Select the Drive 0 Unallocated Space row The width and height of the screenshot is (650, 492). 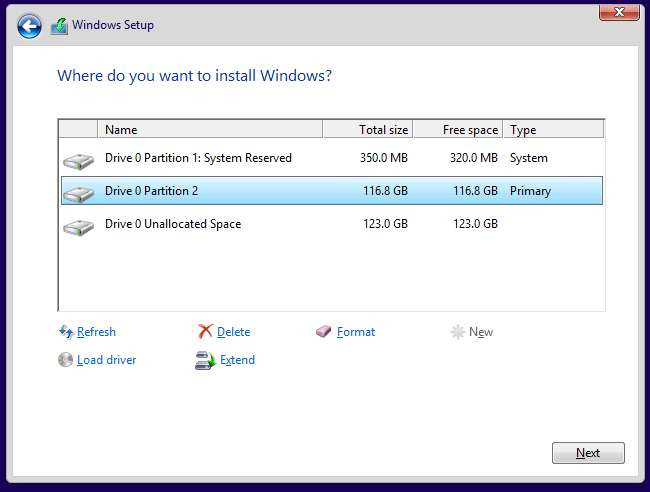pos(173,224)
